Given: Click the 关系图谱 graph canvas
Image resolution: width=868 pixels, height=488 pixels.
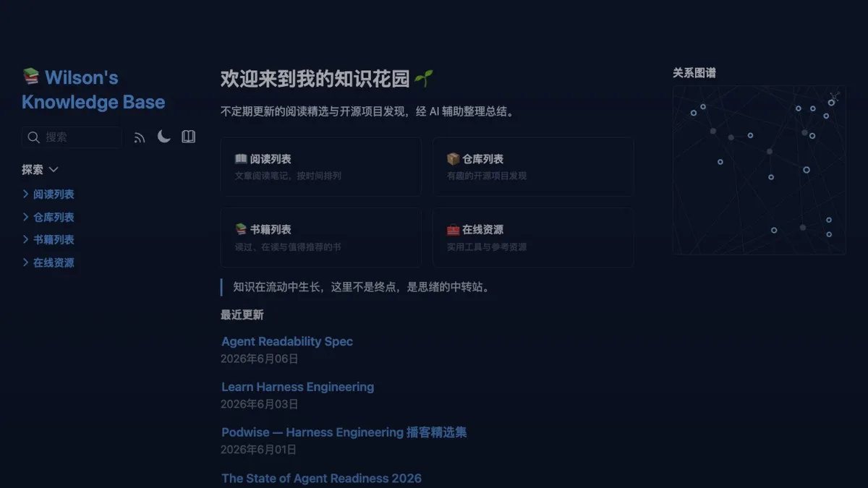Looking at the screenshot, I should pyautogui.click(x=759, y=170).
